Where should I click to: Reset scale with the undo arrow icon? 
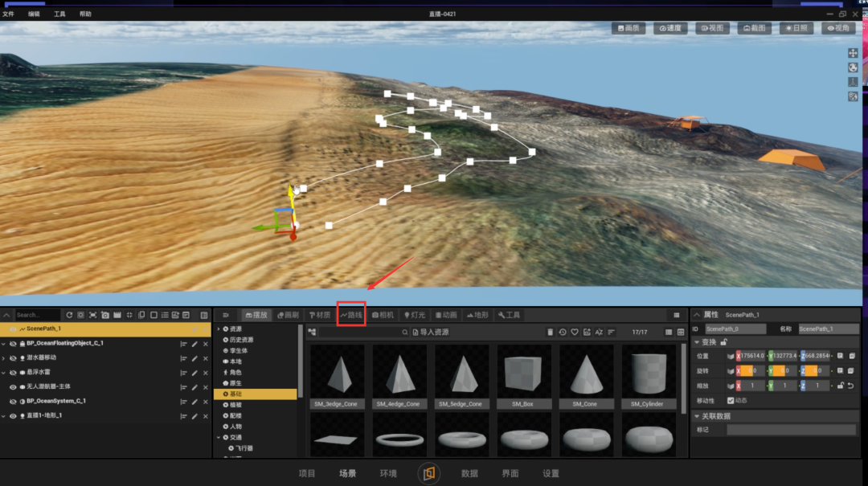(x=851, y=386)
